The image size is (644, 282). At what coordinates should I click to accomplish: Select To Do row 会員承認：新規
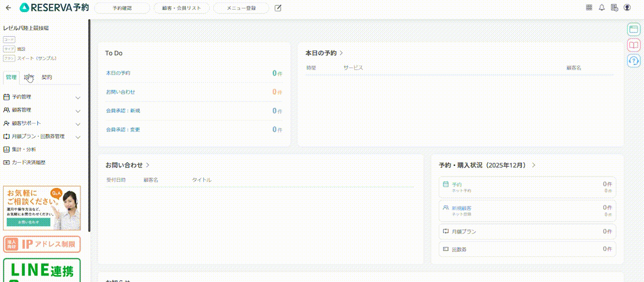(x=194, y=110)
